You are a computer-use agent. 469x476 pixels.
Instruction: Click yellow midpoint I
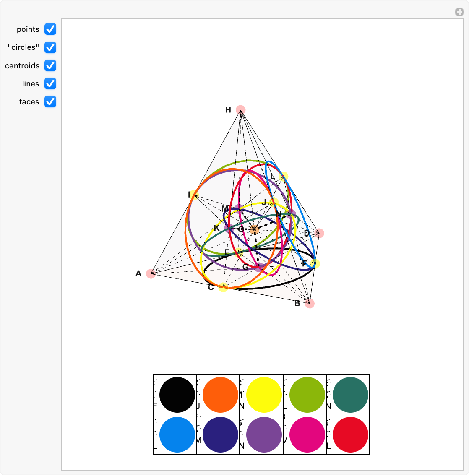[x=195, y=195]
